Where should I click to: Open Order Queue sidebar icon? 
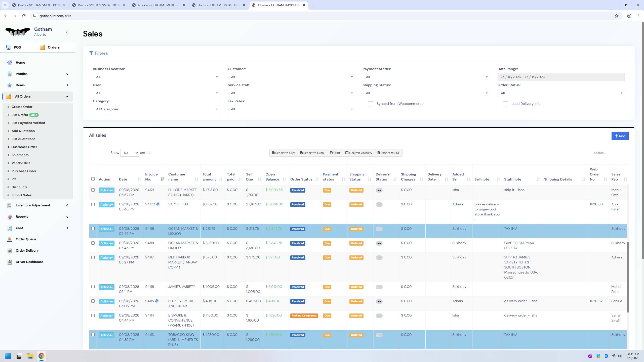[x=10, y=239]
